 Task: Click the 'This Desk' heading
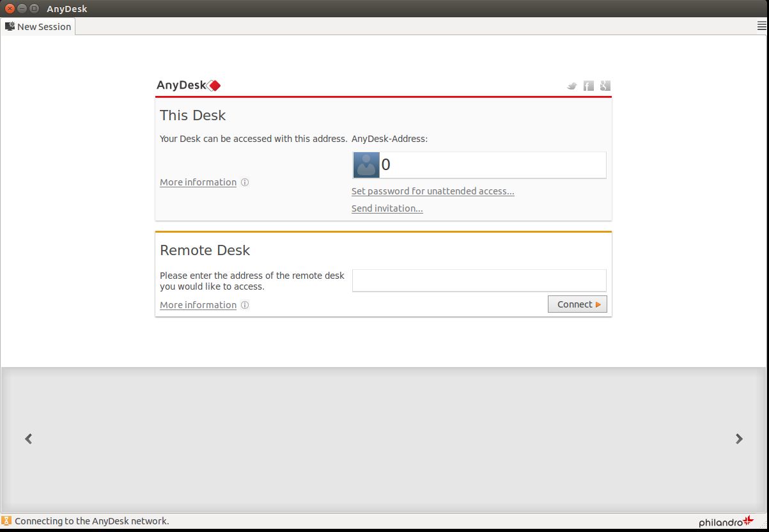(193, 115)
